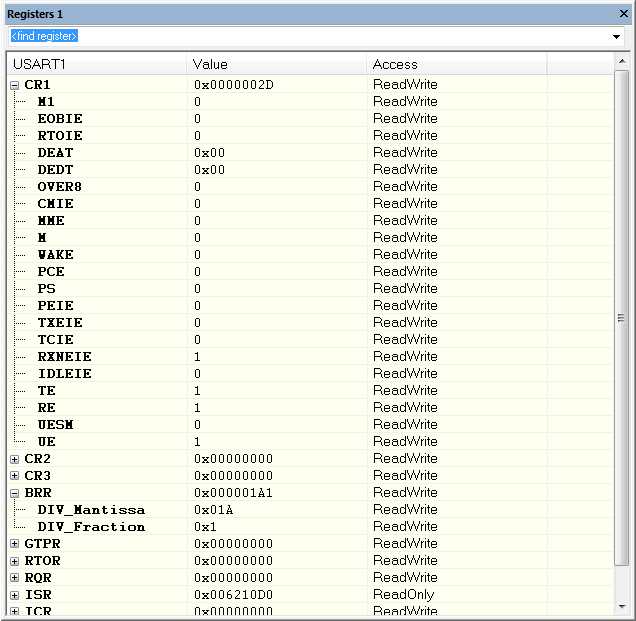
Task: Select the RQR register row label
Action: pyautogui.click(x=38, y=578)
